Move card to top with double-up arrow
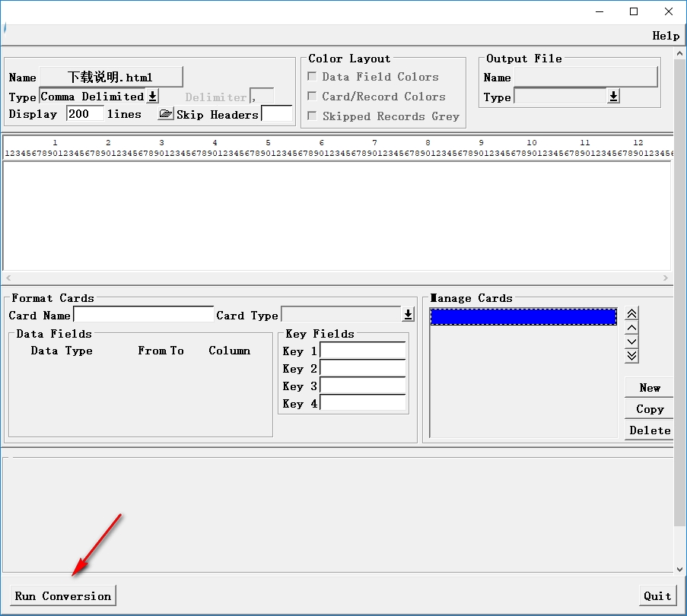 (x=631, y=314)
